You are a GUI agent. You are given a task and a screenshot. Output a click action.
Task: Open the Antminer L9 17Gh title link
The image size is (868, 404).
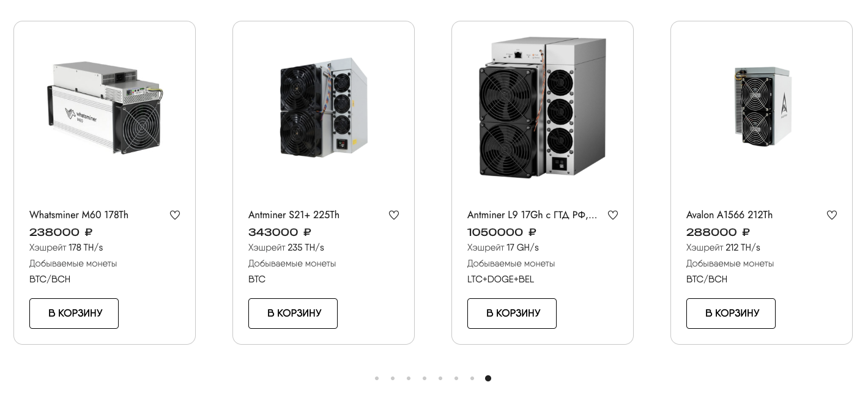(532, 215)
